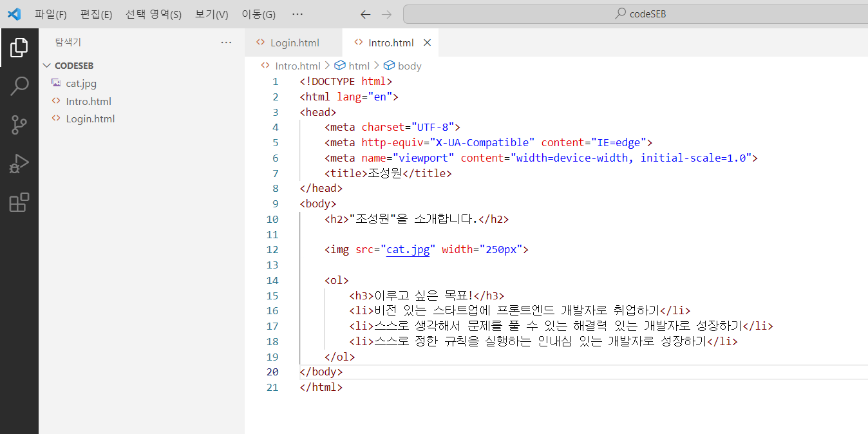This screenshot has height=434, width=868.
Task: Open Intro.html from the explorer tree
Action: [88, 101]
